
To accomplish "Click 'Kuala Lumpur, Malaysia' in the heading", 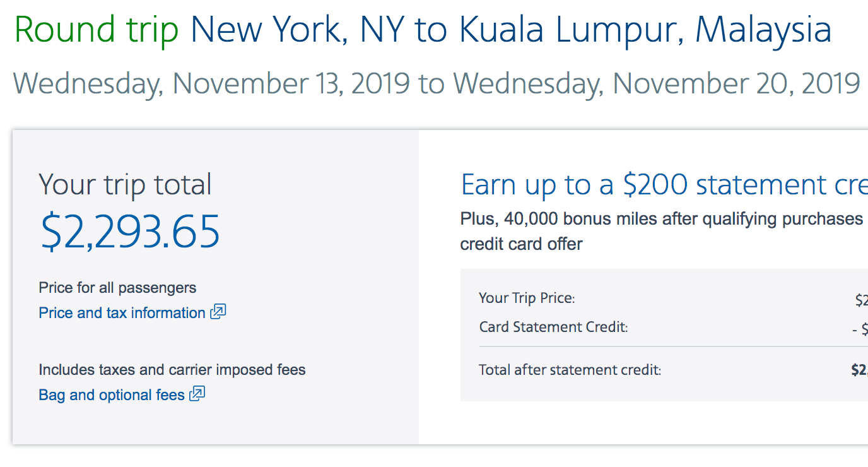I will tap(645, 30).
